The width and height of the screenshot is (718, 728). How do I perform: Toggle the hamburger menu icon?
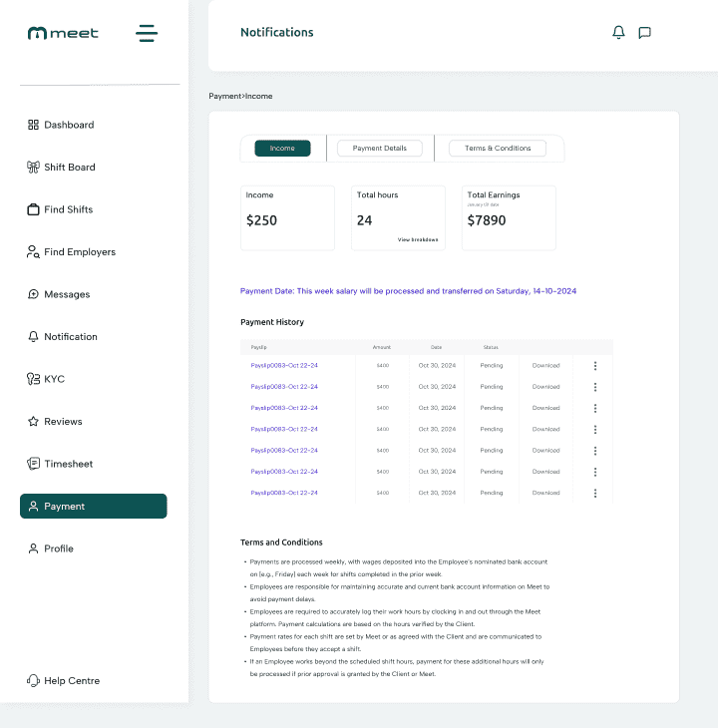[x=147, y=33]
